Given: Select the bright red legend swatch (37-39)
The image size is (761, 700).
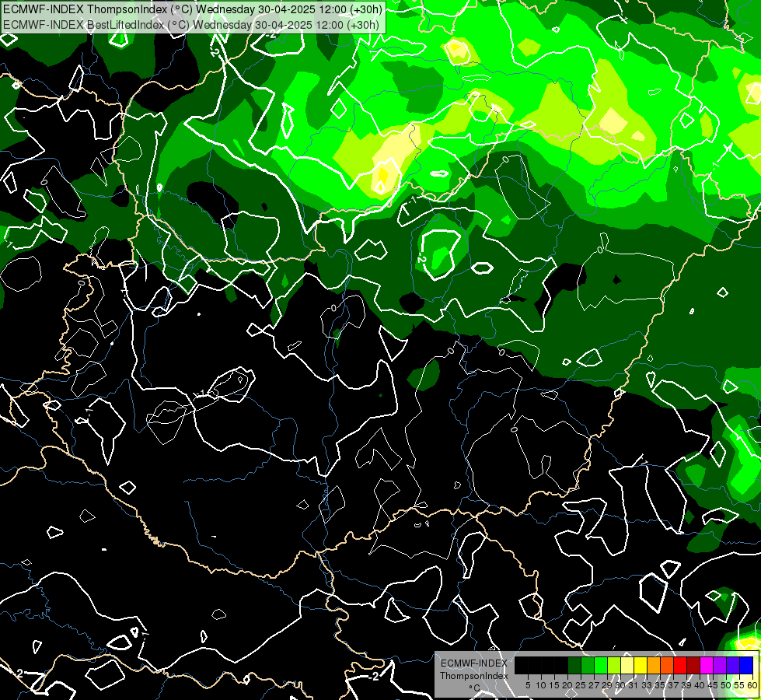Looking at the screenshot, I should 680,665.
